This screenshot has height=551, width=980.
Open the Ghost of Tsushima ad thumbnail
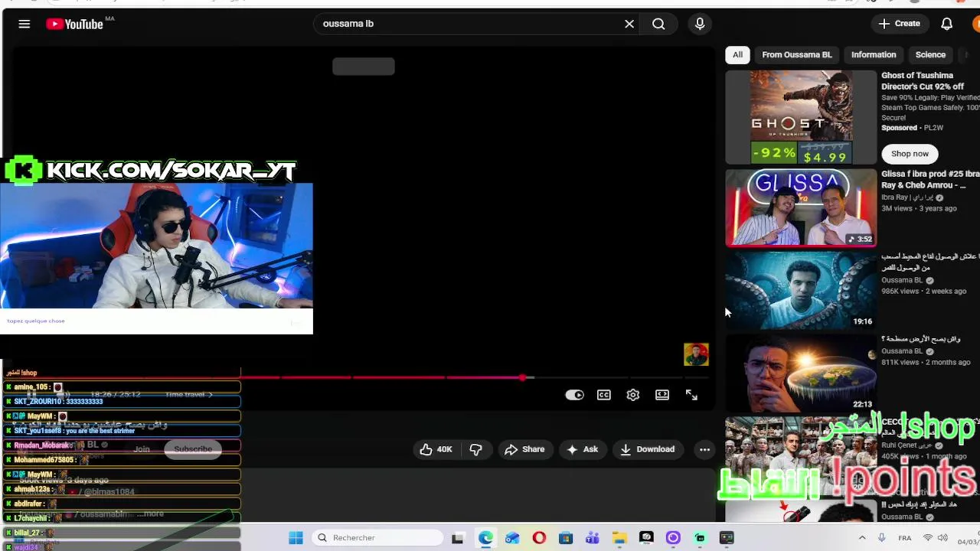801,117
